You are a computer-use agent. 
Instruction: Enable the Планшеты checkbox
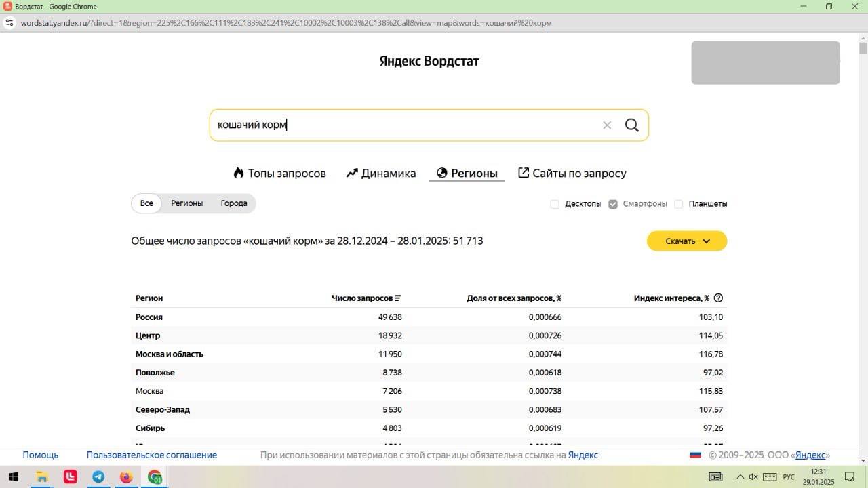[679, 204]
